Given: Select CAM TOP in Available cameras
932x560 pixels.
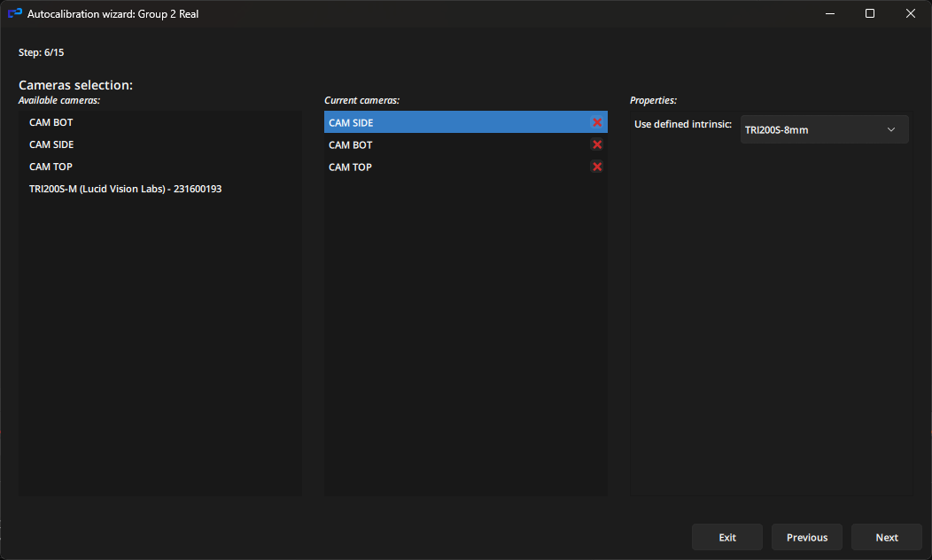Looking at the screenshot, I should (x=50, y=167).
